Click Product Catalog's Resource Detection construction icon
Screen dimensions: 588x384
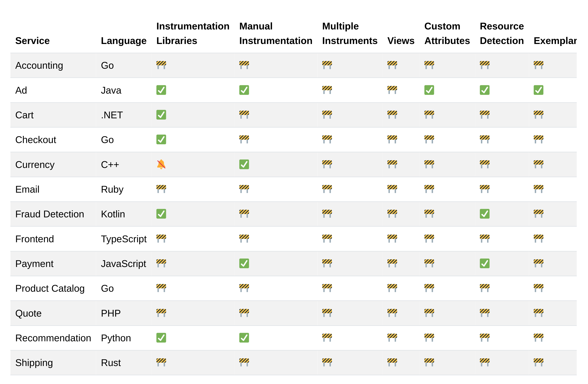[484, 288]
